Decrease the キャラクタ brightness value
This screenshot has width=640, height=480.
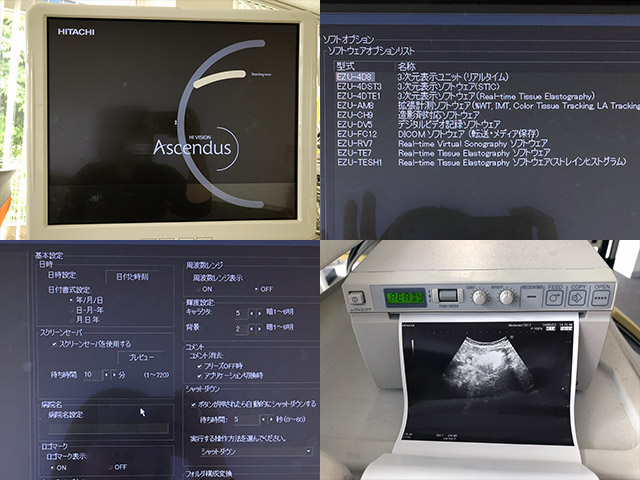point(251,313)
